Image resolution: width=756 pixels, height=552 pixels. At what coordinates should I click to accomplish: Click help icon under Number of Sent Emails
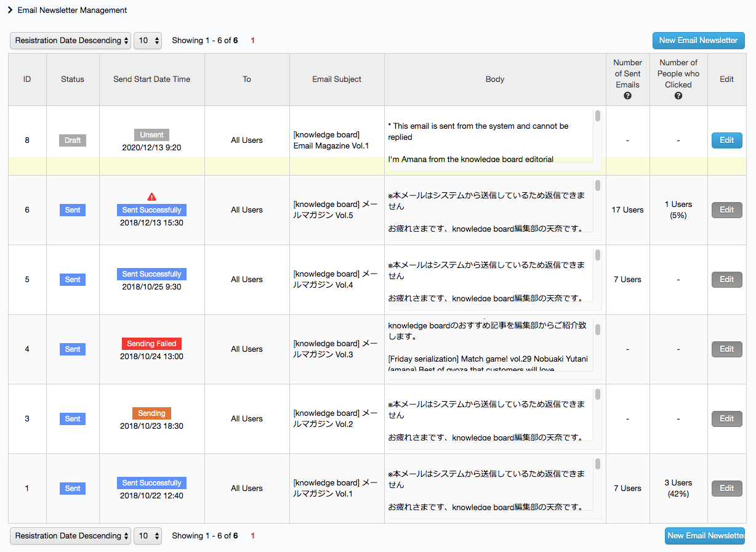(627, 96)
